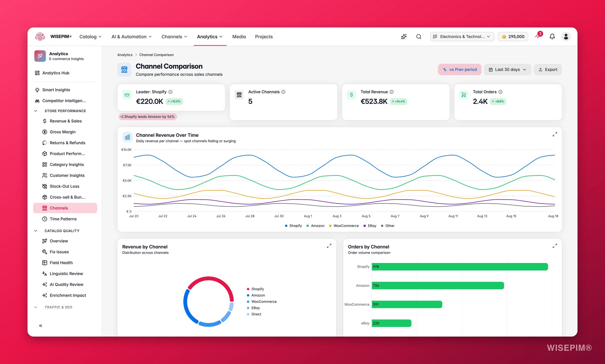
Task: Open Stock-Out Loss in sidebar
Action: (65, 186)
